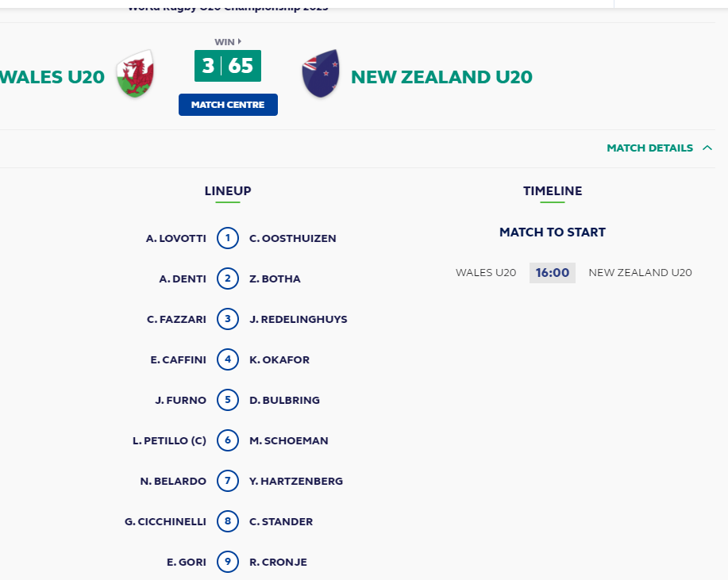Click the position 7 circle icon
This screenshot has width=728, height=580.
click(228, 481)
